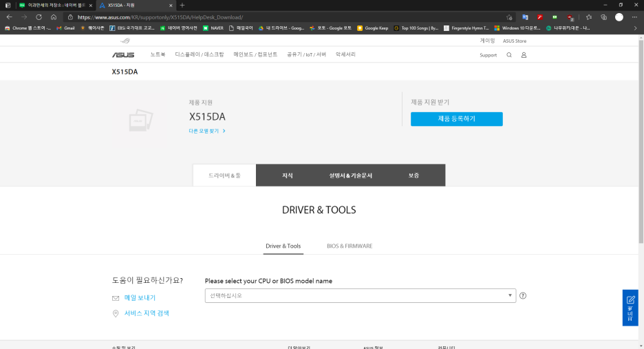Close the Naver blog tab

point(90,6)
